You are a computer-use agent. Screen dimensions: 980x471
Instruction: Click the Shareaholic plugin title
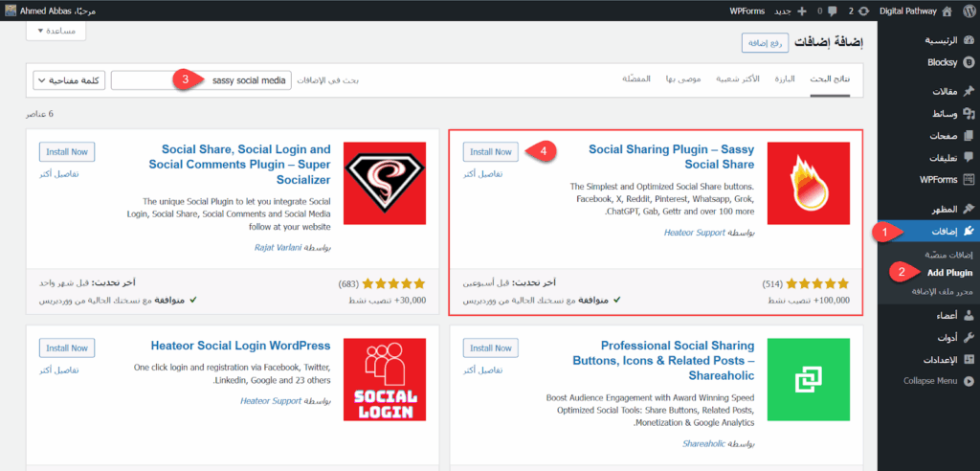click(x=664, y=360)
